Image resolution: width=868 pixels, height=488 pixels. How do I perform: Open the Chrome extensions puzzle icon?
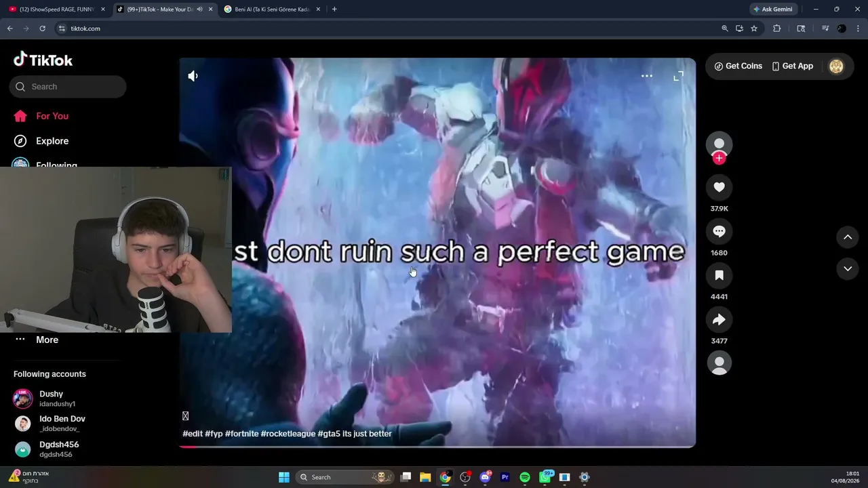(777, 28)
